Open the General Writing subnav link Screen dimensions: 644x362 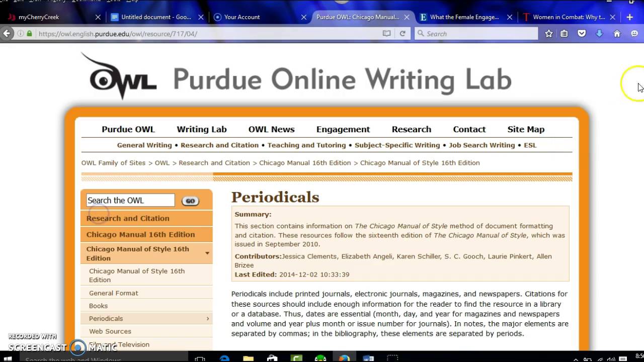tap(144, 145)
